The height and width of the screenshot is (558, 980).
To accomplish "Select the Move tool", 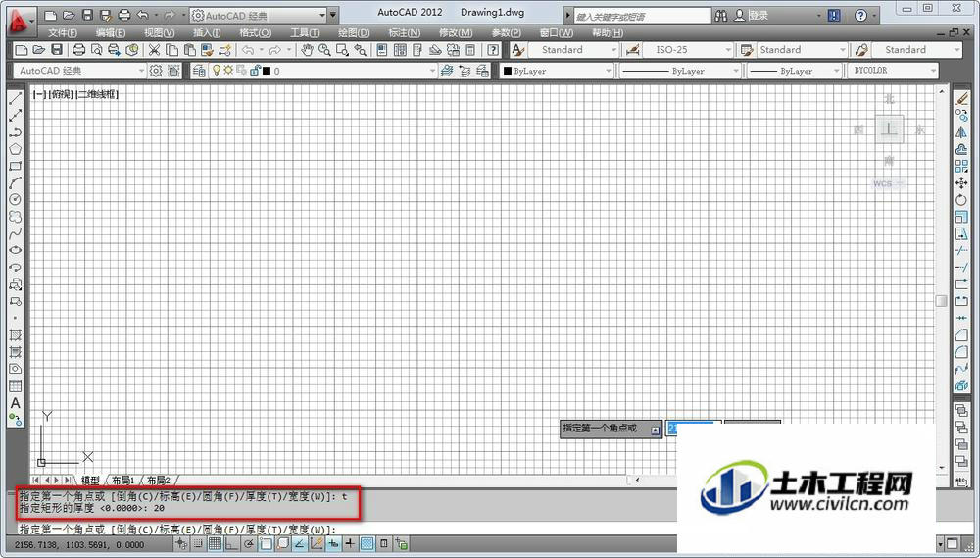I will click(962, 182).
